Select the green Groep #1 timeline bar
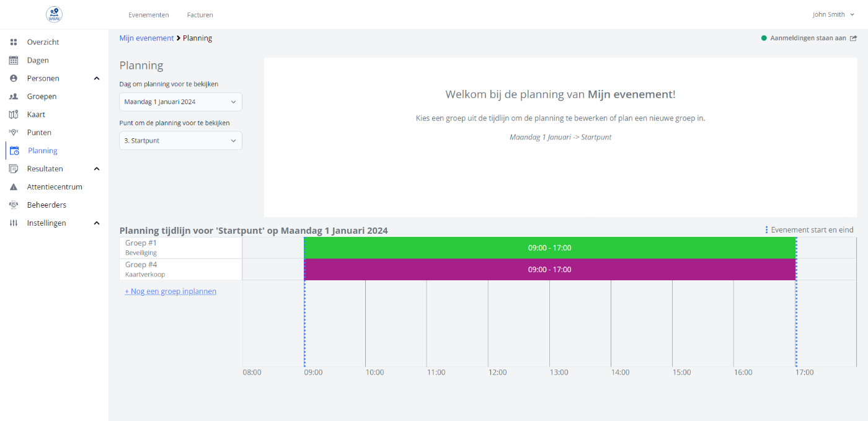Screen dimensions: 868x421 550,247
